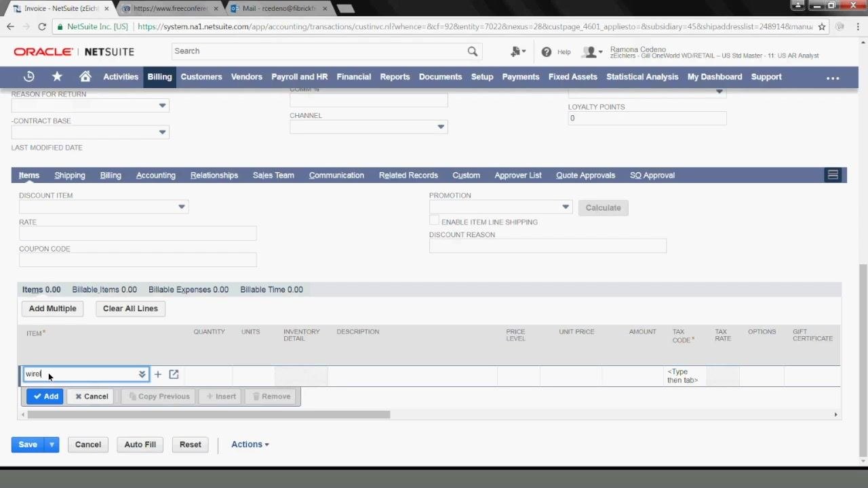Cancel the current item line edit
868x488 pixels.
click(x=92, y=396)
